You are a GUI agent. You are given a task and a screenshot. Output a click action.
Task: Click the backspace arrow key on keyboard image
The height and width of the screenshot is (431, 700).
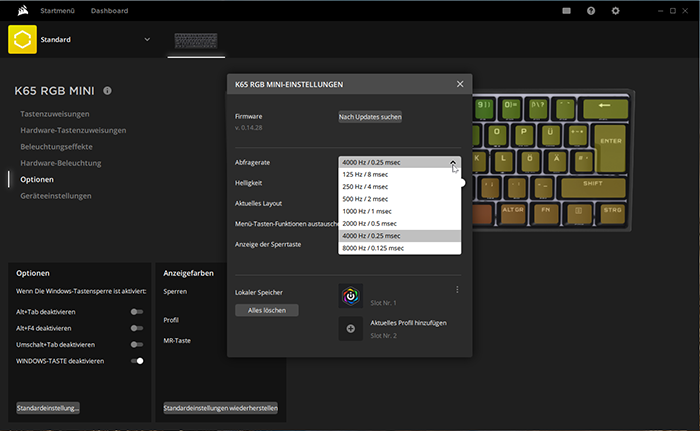604,109
